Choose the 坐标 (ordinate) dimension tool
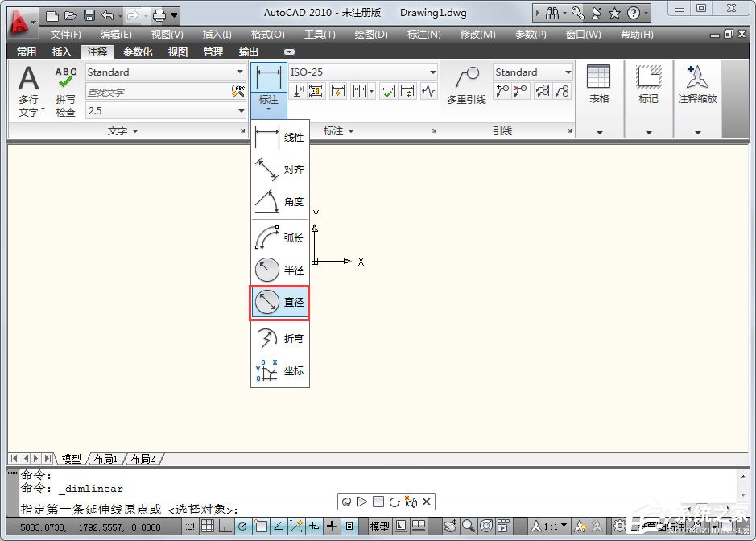Screen dimensions: 756x541 click(x=279, y=371)
